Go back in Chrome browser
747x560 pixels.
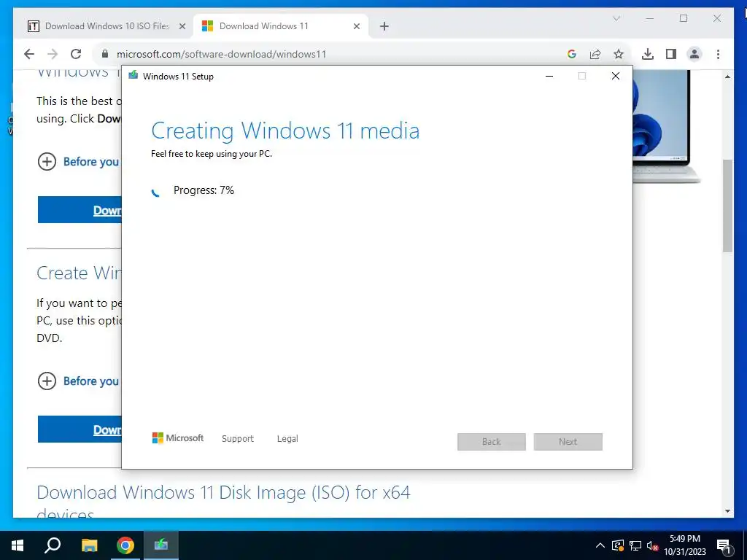click(29, 54)
